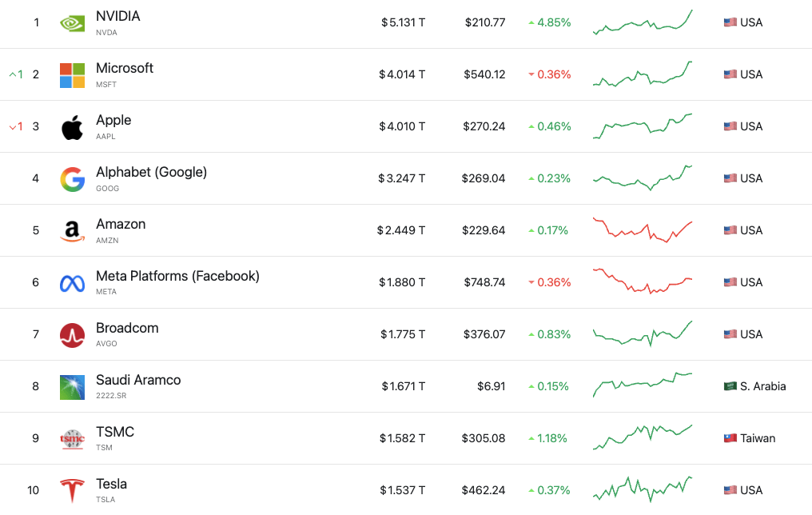Click the Tesla logo icon

tap(72, 490)
